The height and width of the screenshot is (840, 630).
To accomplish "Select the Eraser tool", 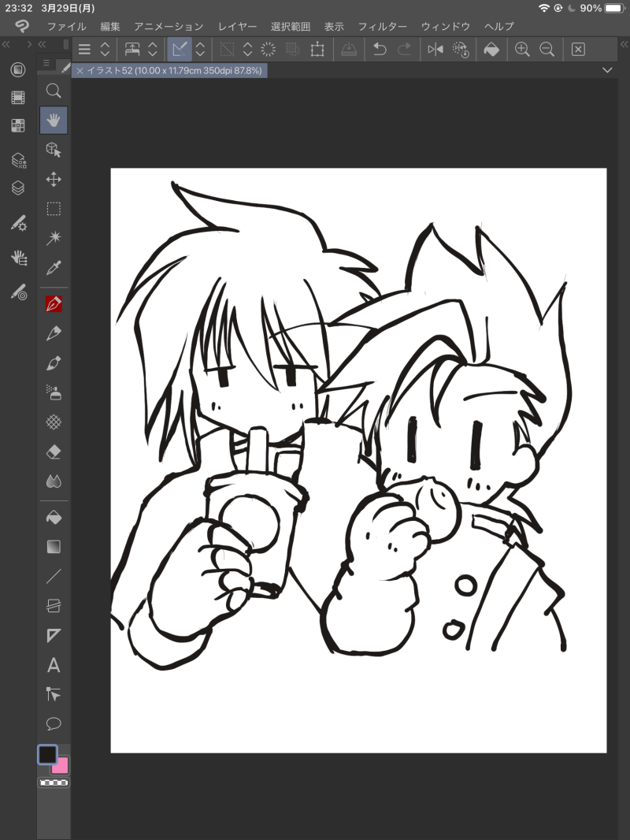I will coord(54,452).
